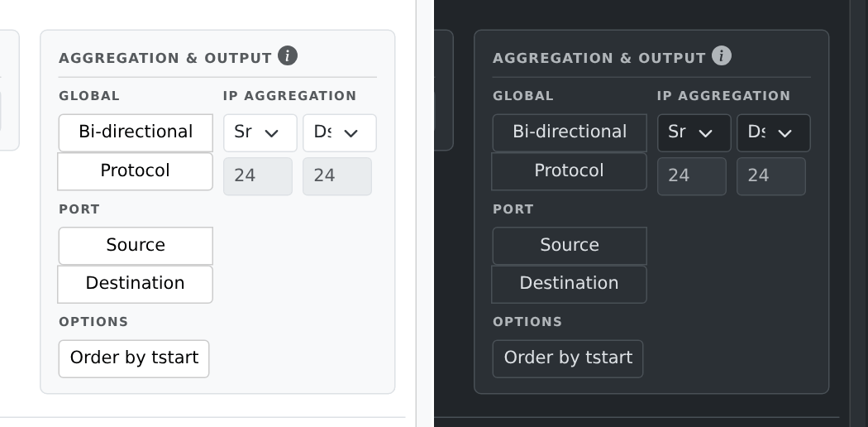Click 'PORT' label in dark panel
Screen dimensions: 868x427
(x=513, y=209)
